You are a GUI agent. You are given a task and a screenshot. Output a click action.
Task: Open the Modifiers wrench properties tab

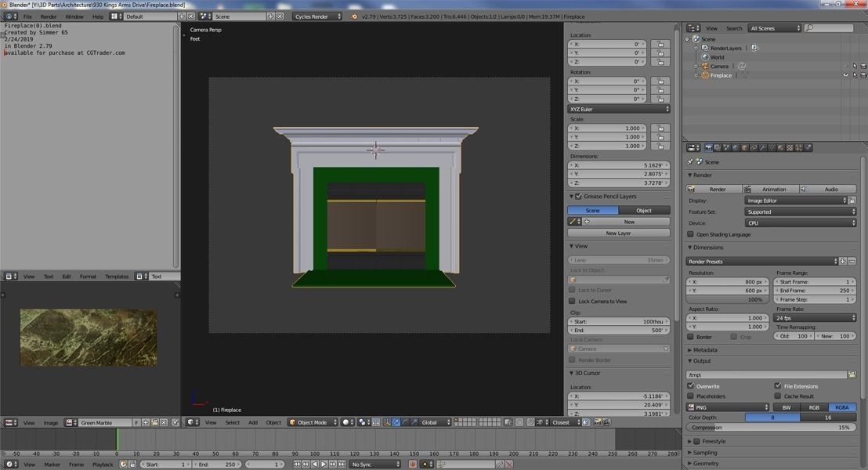click(763, 147)
